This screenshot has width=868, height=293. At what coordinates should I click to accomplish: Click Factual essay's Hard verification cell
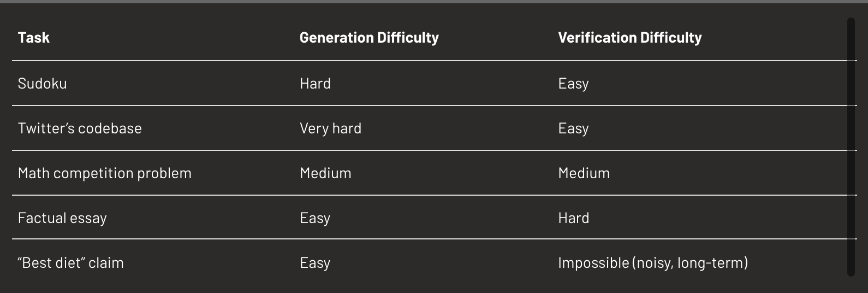click(x=573, y=218)
